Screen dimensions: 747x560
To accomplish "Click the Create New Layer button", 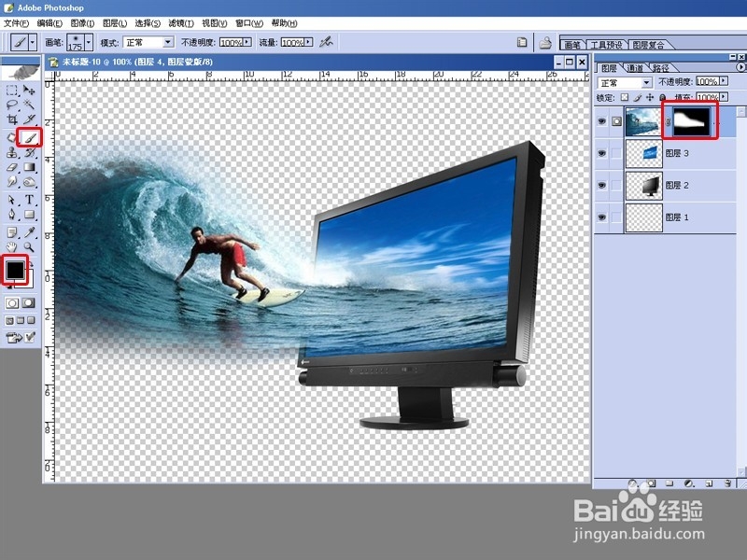I will [x=707, y=483].
